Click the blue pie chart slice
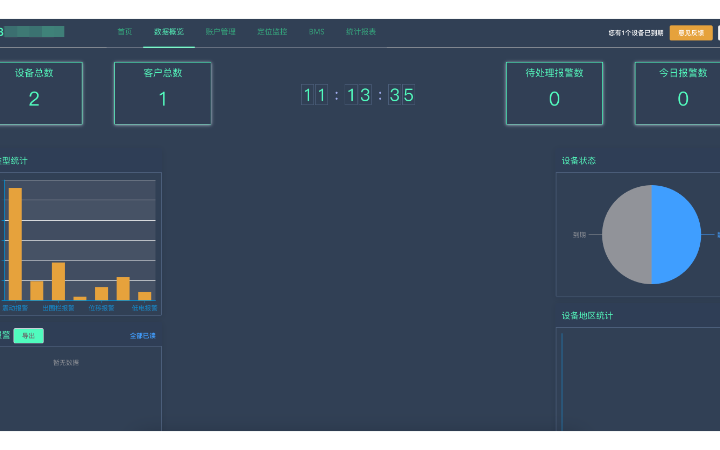The width and height of the screenshot is (720, 450). pos(677,234)
